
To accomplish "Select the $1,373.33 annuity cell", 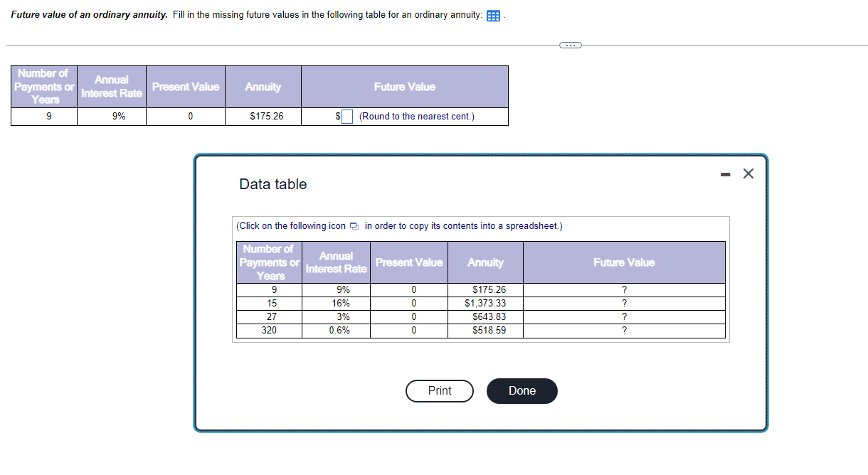I will tap(485, 303).
